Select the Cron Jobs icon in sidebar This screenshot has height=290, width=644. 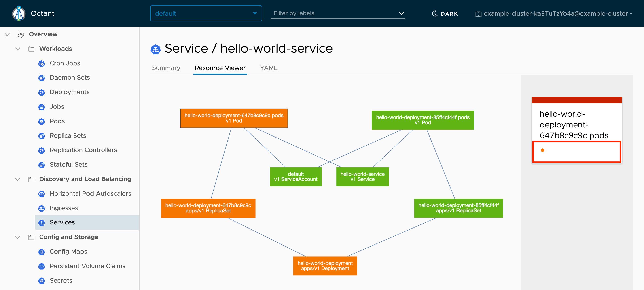42,63
